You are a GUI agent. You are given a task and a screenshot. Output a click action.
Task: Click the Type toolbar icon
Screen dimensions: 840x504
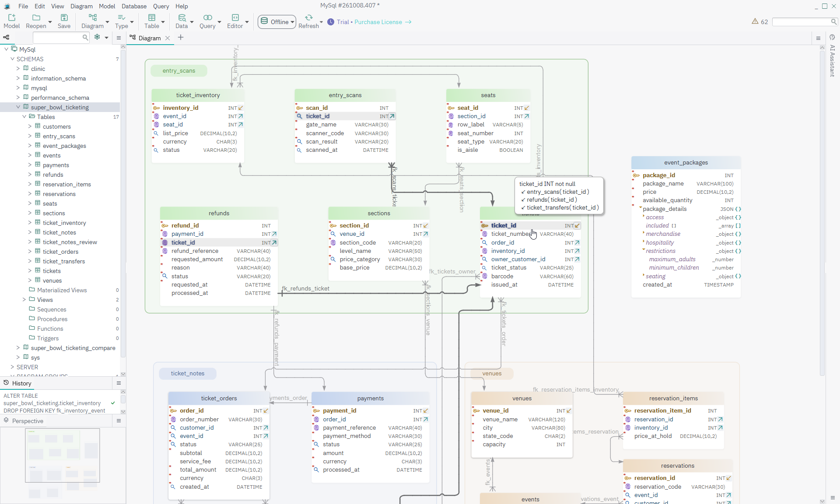point(122,17)
